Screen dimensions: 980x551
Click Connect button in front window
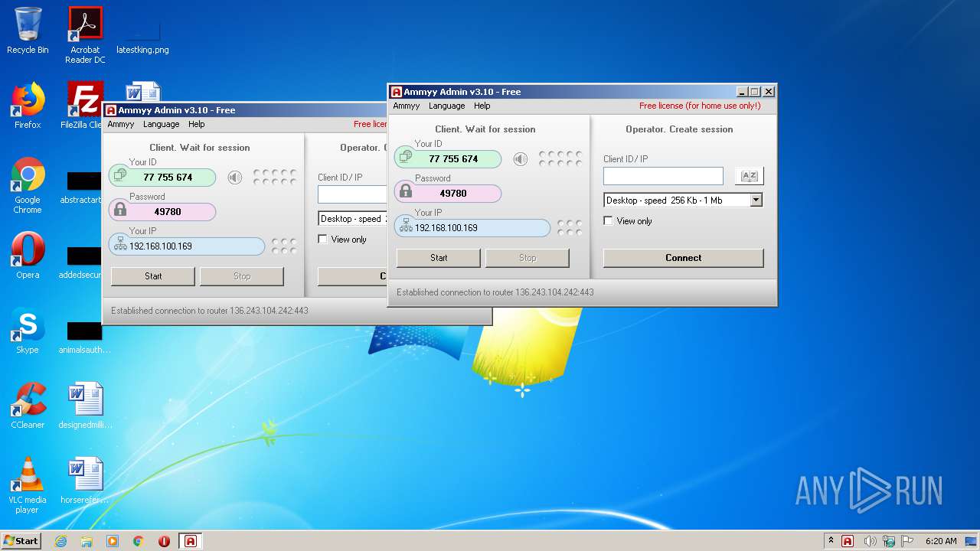pos(684,258)
